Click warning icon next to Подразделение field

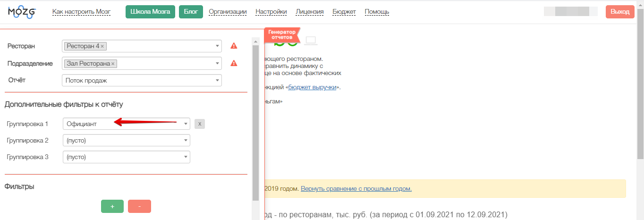click(x=233, y=63)
